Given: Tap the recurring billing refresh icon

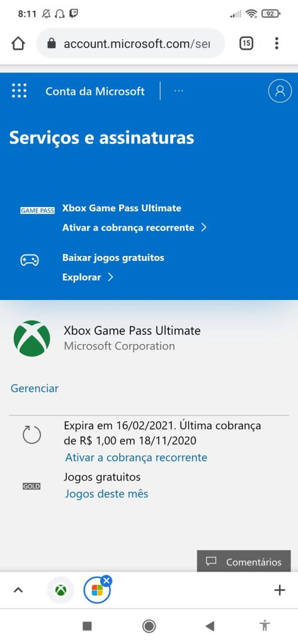Looking at the screenshot, I should 32,434.
